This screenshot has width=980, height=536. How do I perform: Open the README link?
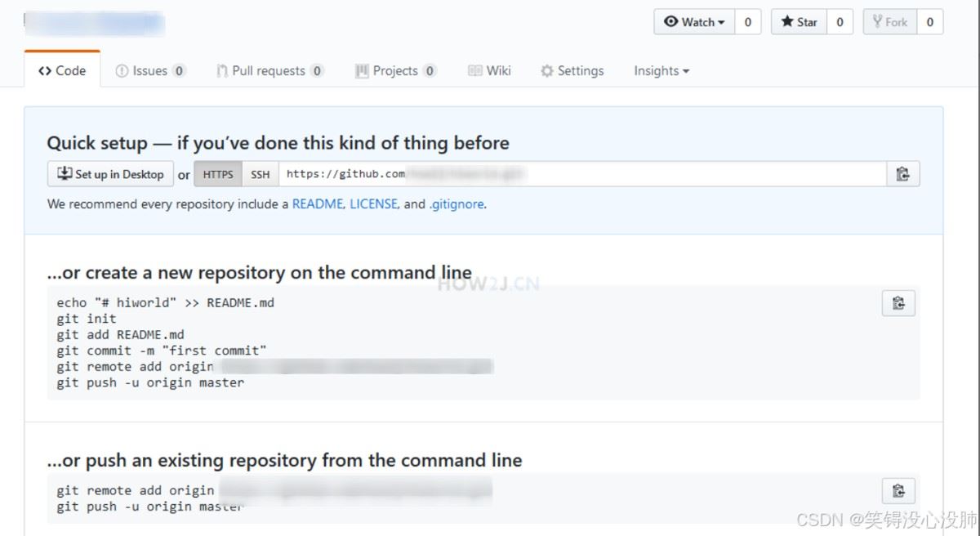click(x=318, y=204)
